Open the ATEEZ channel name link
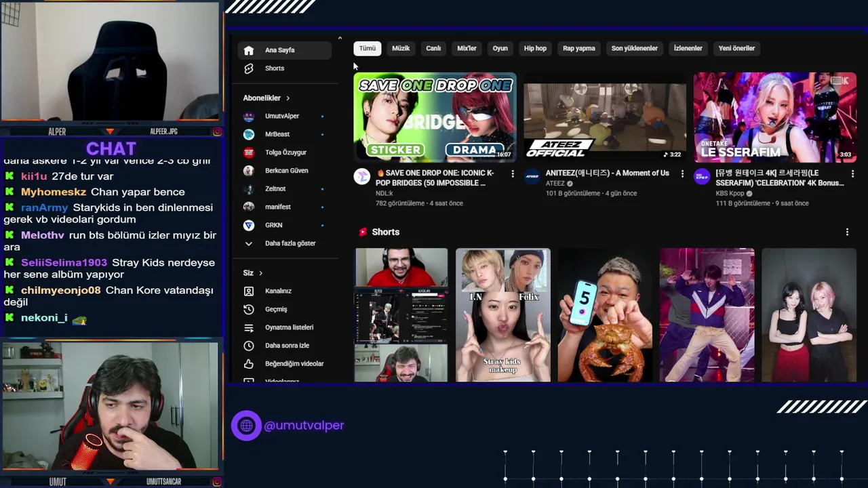Screen dimensions: 868x488 [x=555, y=183]
